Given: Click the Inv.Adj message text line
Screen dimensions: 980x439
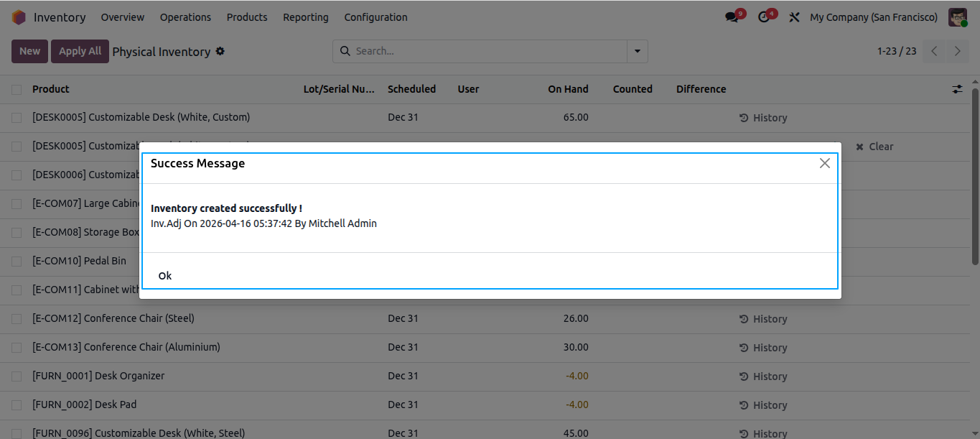Looking at the screenshot, I should (x=263, y=223).
